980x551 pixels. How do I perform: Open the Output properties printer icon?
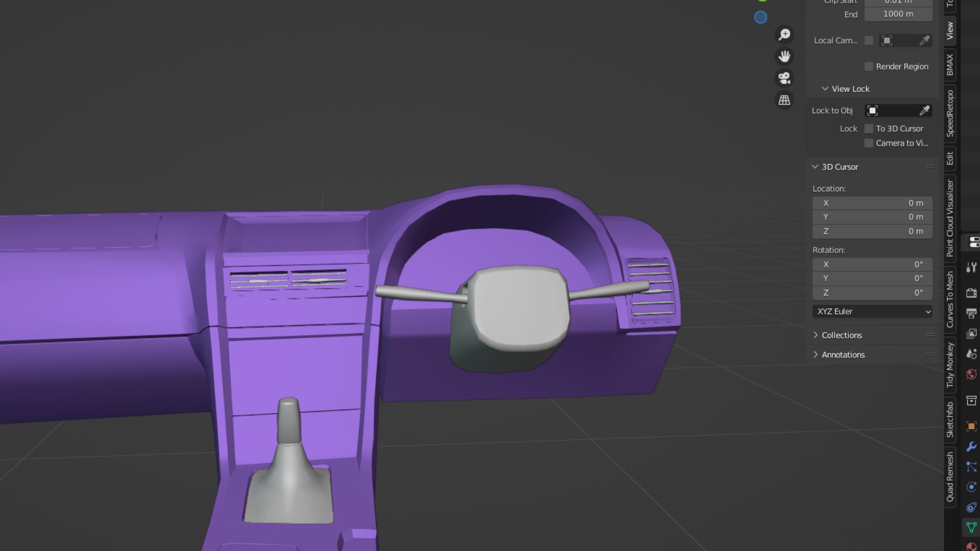pos(971,313)
